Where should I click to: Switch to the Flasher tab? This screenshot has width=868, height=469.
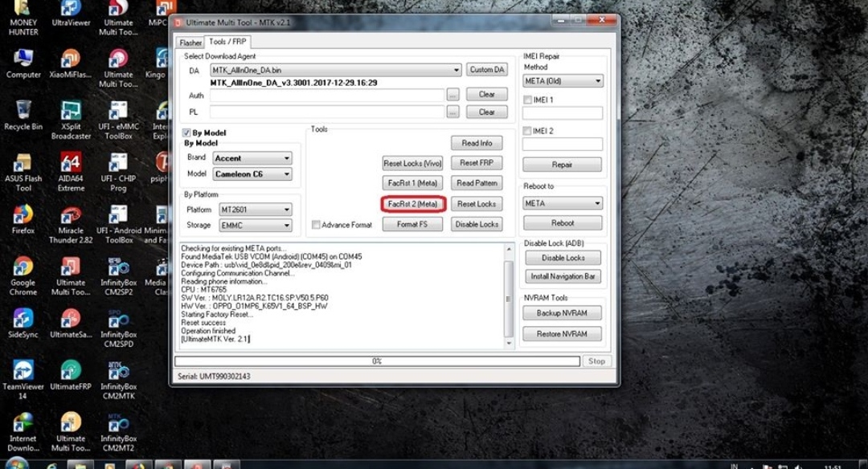click(190, 42)
